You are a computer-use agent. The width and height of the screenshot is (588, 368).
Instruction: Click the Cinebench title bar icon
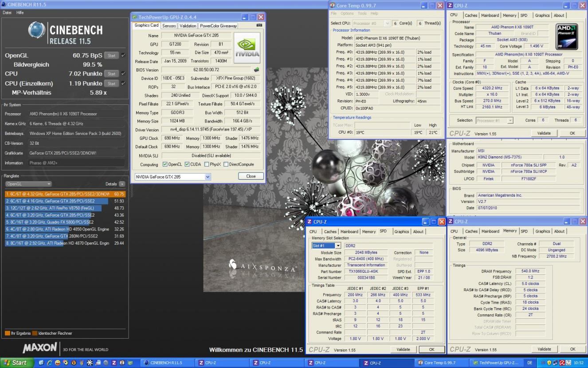(4, 4)
